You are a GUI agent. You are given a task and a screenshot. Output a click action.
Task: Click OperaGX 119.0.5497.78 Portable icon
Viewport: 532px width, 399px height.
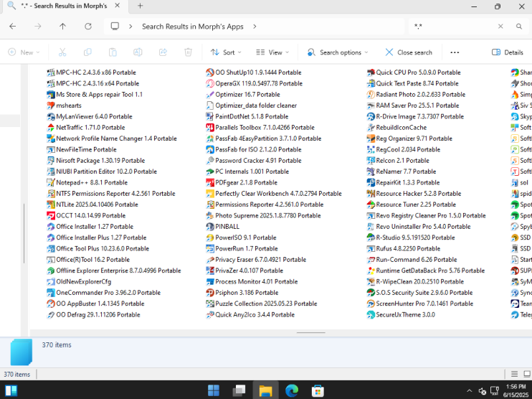[x=210, y=83]
